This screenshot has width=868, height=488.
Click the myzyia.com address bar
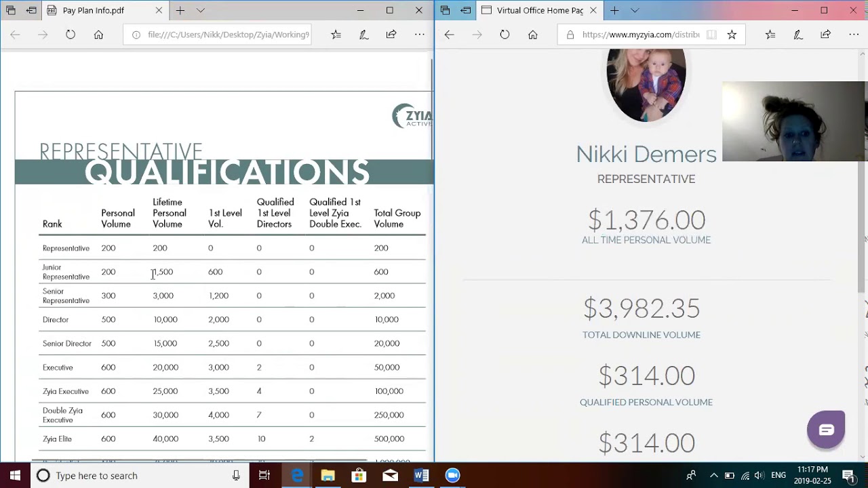coord(641,35)
